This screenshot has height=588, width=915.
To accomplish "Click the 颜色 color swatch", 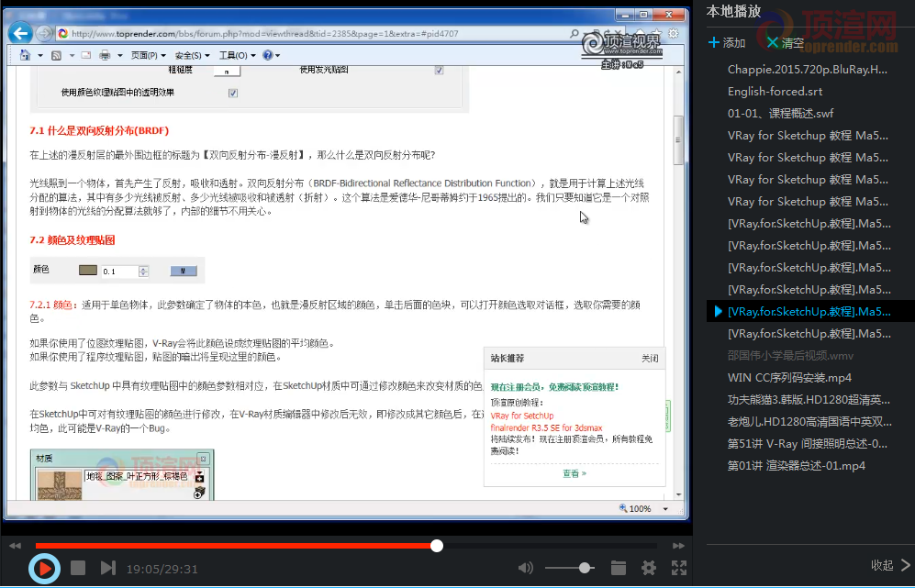I will [x=88, y=270].
